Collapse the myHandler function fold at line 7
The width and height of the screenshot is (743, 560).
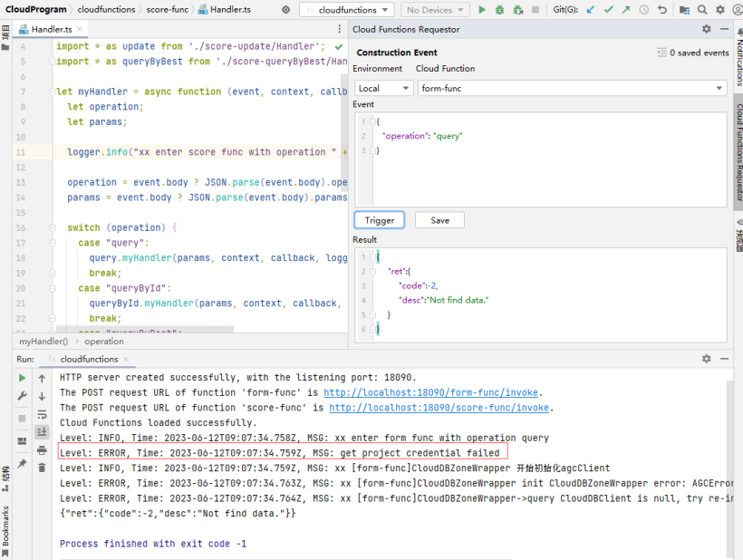point(53,92)
